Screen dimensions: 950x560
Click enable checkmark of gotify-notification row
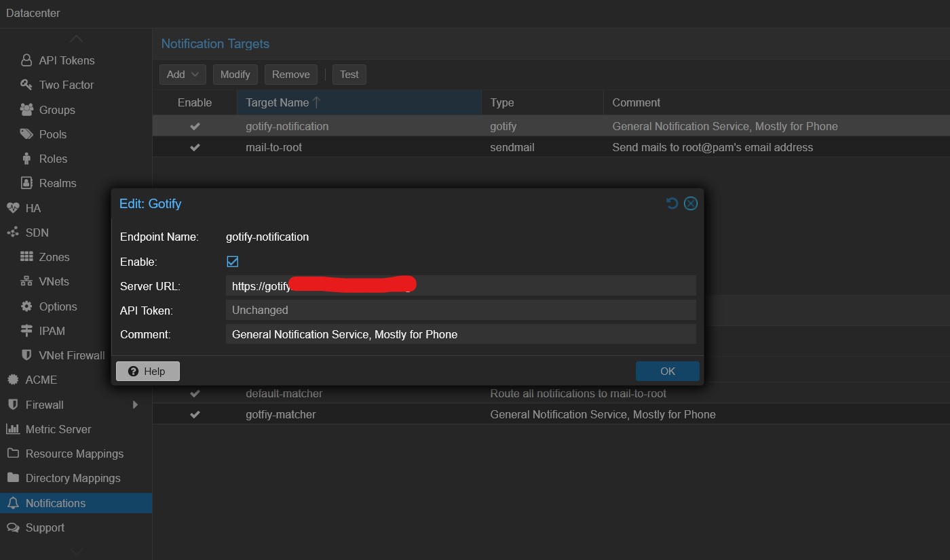point(195,126)
